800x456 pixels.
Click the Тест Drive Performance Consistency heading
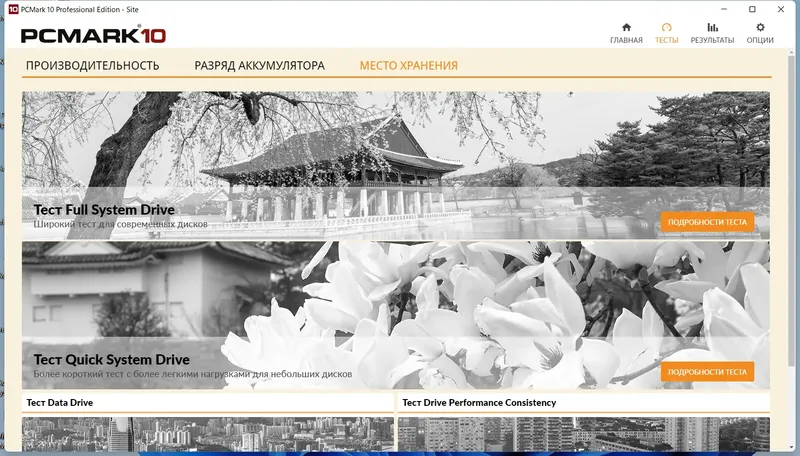click(479, 402)
